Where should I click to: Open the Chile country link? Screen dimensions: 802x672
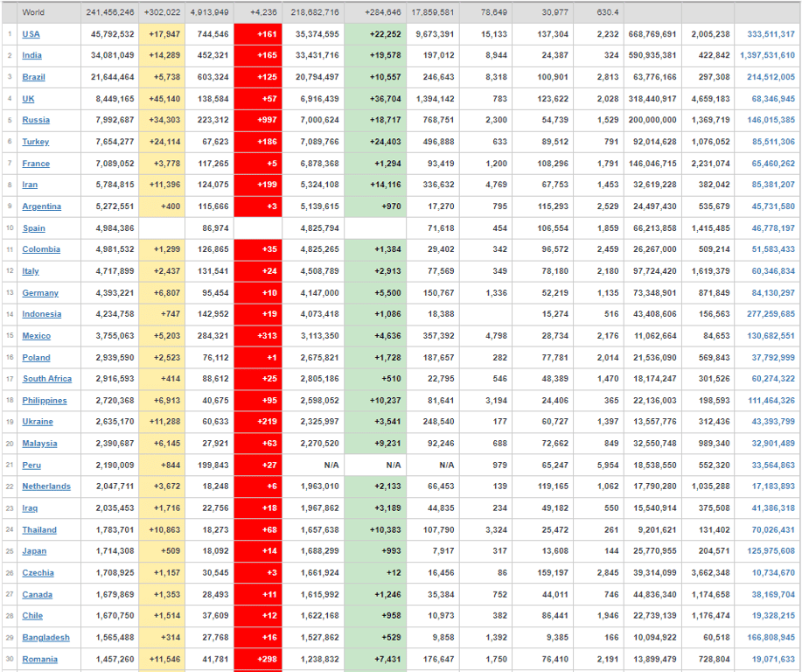pyautogui.click(x=32, y=616)
